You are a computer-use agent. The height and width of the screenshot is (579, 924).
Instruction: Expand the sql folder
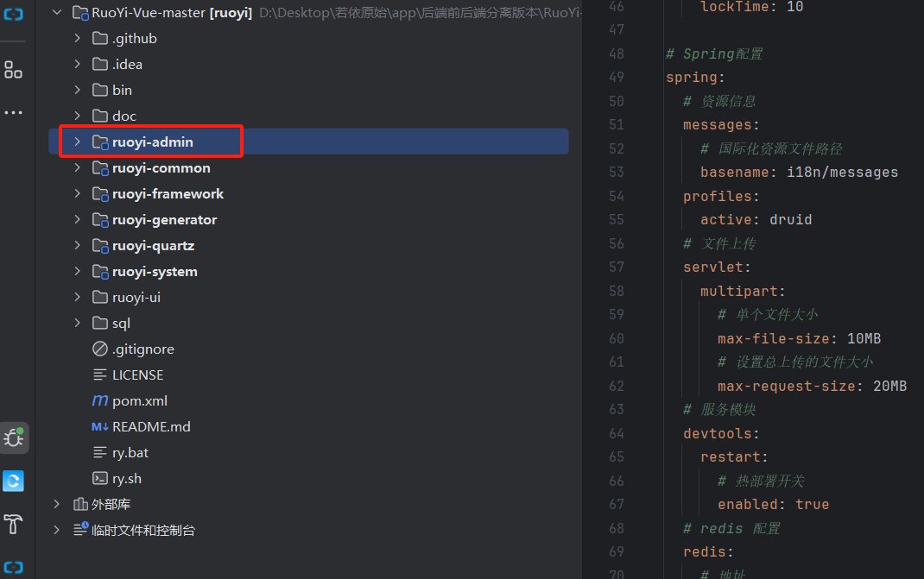tap(77, 324)
